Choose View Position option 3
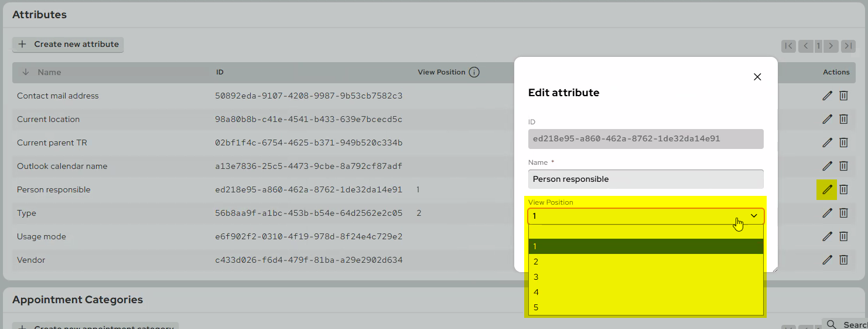 pyautogui.click(x=646, y=277)
